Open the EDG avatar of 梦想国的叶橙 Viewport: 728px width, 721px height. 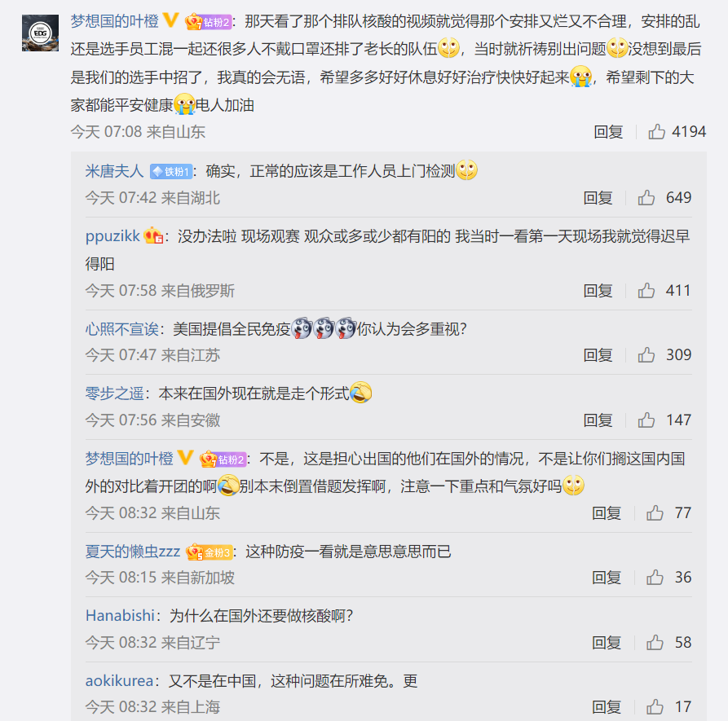point(41,33)
